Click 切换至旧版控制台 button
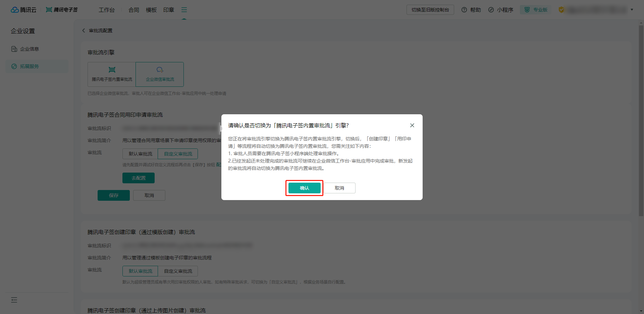This screenshot has height=314, width=644. pos(430,10)
